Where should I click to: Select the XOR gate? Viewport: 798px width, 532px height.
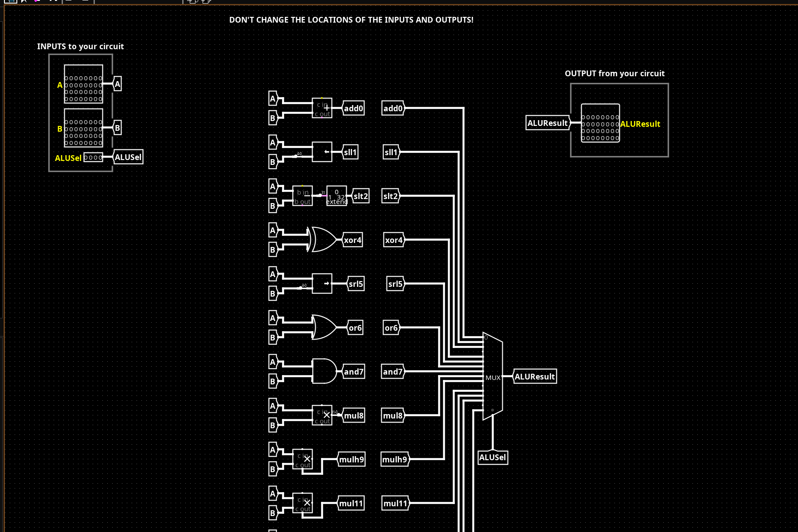pos(324,240)
